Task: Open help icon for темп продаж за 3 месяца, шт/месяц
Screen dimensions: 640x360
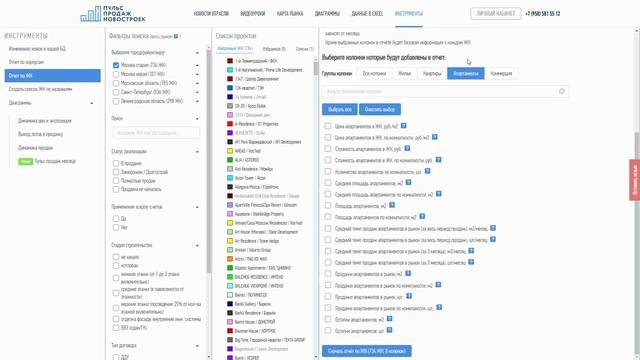Action: tap(471, 262)
